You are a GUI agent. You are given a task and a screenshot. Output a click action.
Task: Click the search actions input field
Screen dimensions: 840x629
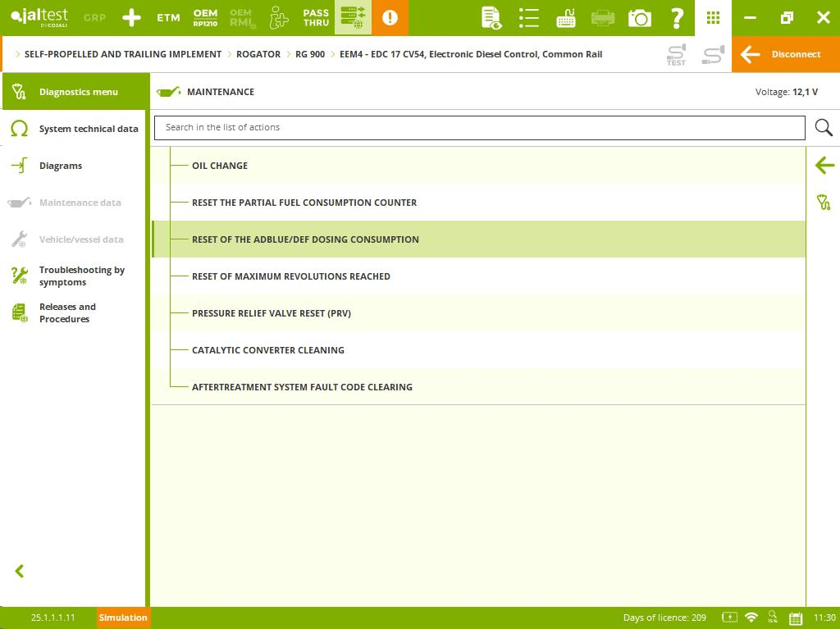tap(479, 128)
